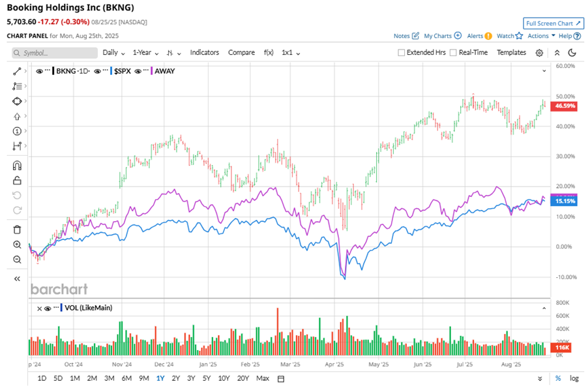Open the 1x1 grid layout dropdown
Screen dimensions: 588x390
point(291,52)
